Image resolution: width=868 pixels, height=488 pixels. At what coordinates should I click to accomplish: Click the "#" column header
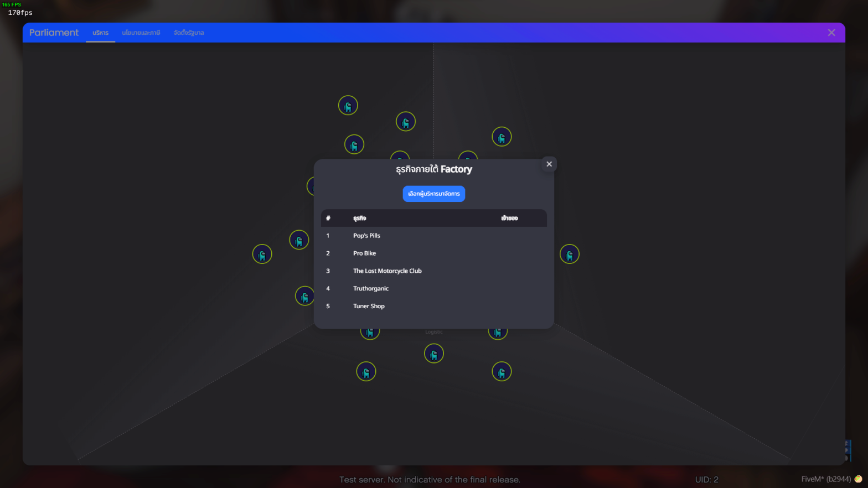click(x=328, y=218)
